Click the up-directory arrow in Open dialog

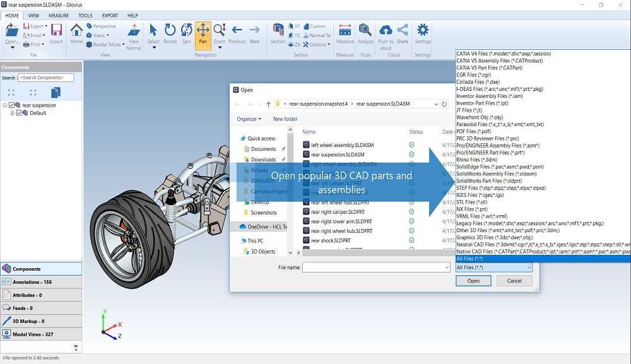point(268,104)
